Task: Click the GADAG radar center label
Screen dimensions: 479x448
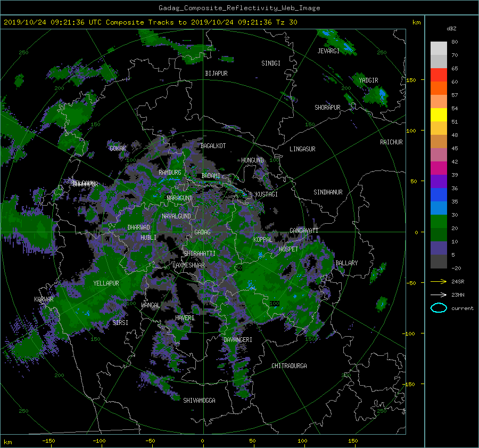Action: (203, 232)
